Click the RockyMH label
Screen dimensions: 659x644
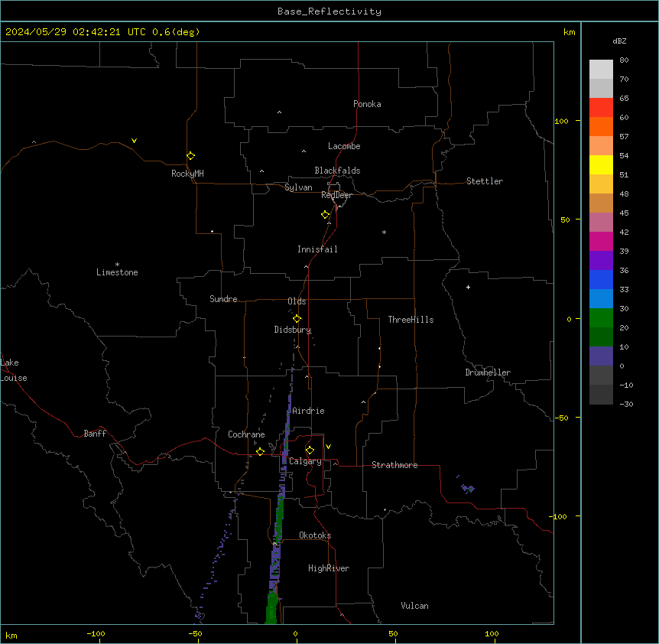point(187,174)
